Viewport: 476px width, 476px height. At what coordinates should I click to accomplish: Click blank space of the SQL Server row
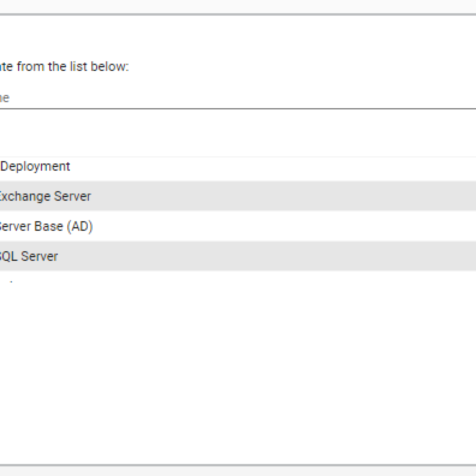[267, 256]
